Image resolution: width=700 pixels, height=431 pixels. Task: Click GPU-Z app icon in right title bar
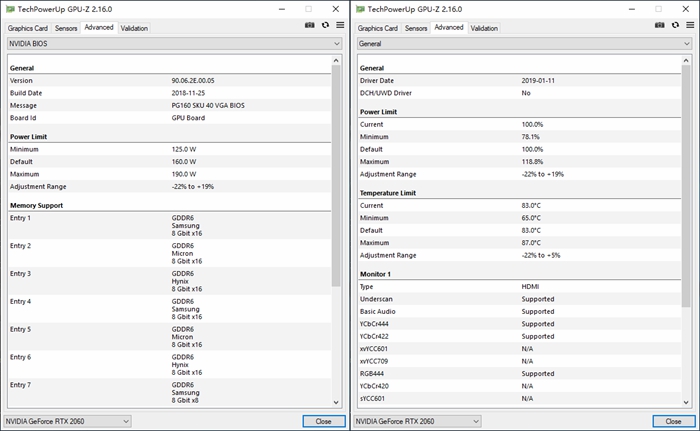pos(360,8)
